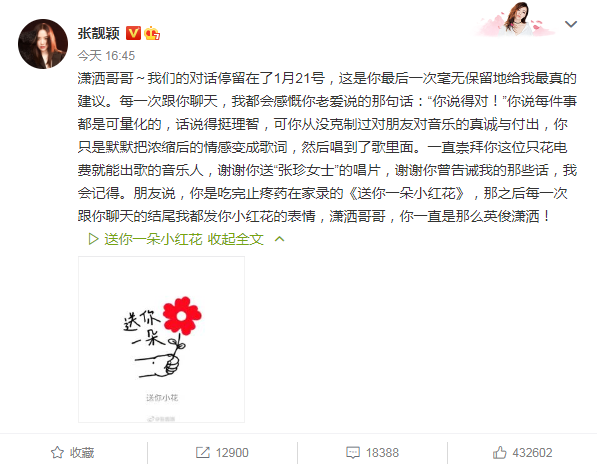Click the repost share icon

[x=203, y=453]
